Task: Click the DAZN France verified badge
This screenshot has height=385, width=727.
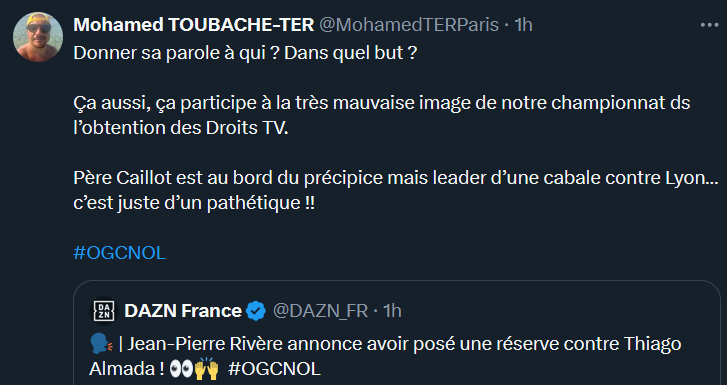Action: tap(256, 311)
